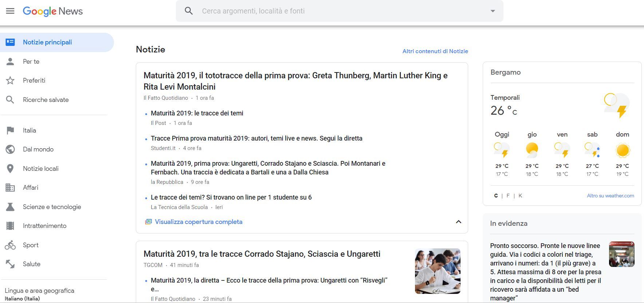
Task: Click the 26 °C current temperature
Action: (504, 111)
